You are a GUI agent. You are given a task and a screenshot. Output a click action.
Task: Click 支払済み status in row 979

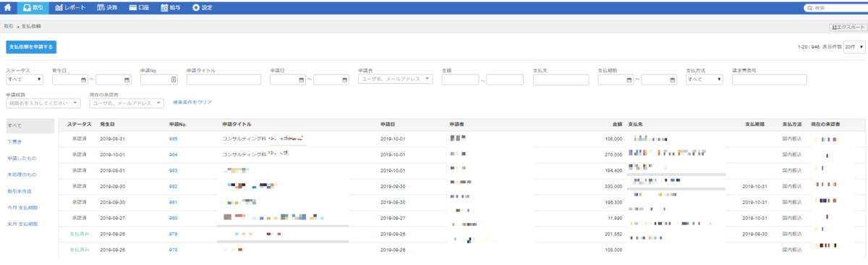point(79,234)
